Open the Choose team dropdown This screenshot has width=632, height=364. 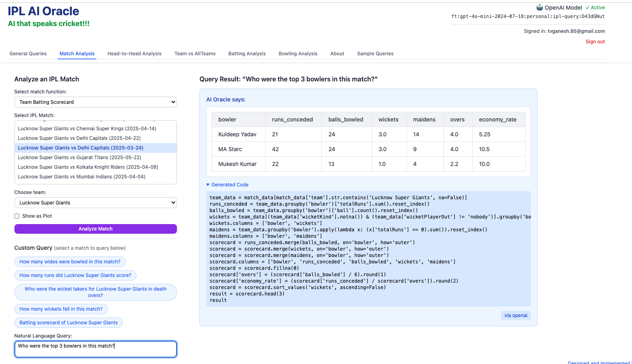tap(96, 203)
